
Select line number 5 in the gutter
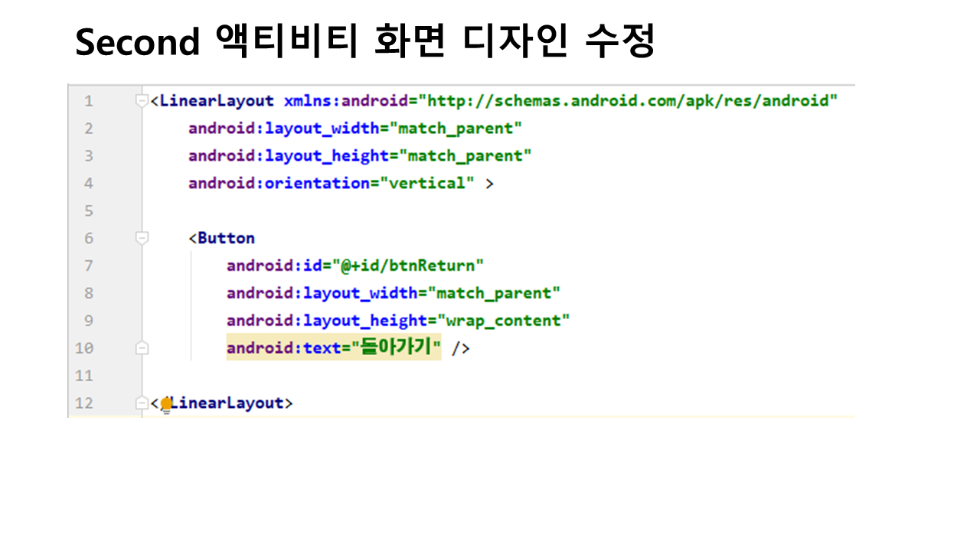pyautogui.click(x=89, y=210)
